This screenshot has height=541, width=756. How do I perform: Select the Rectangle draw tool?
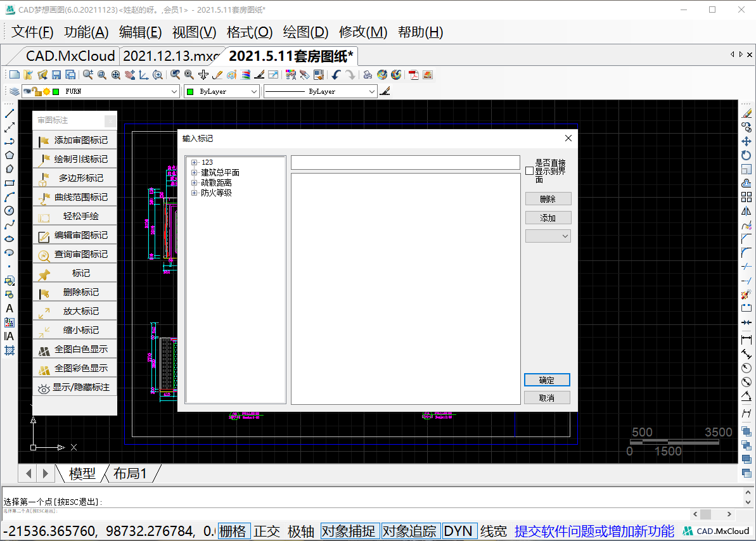click(9, 183)
